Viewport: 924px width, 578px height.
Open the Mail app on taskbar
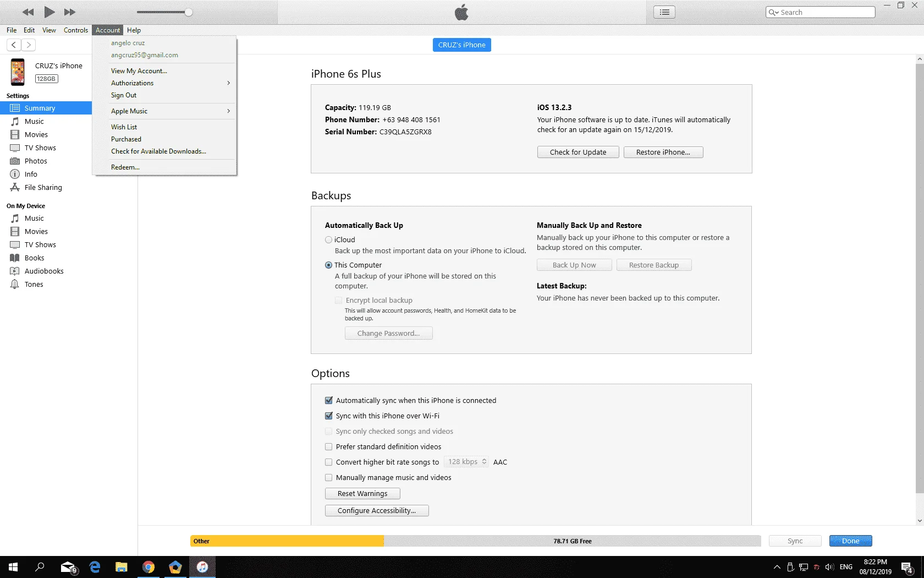coord(68,567)
